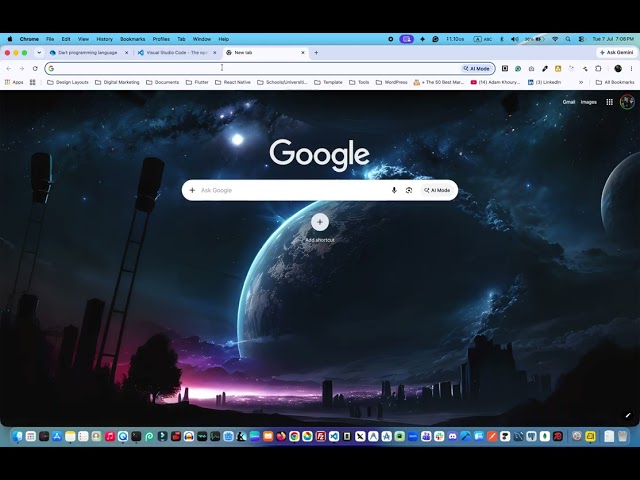Go back using the browser back arrow
This screenshot has width=640, height=480.
click(9, 69)
